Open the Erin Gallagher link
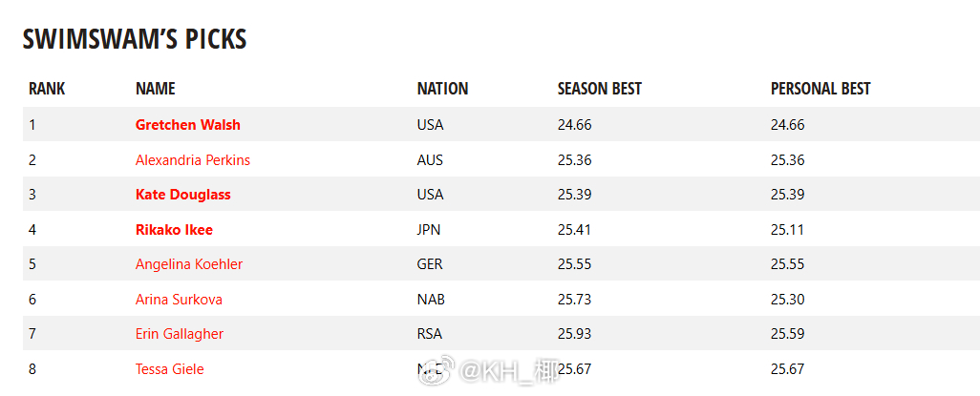Screen dimensions: 980x396 [180, 334]
